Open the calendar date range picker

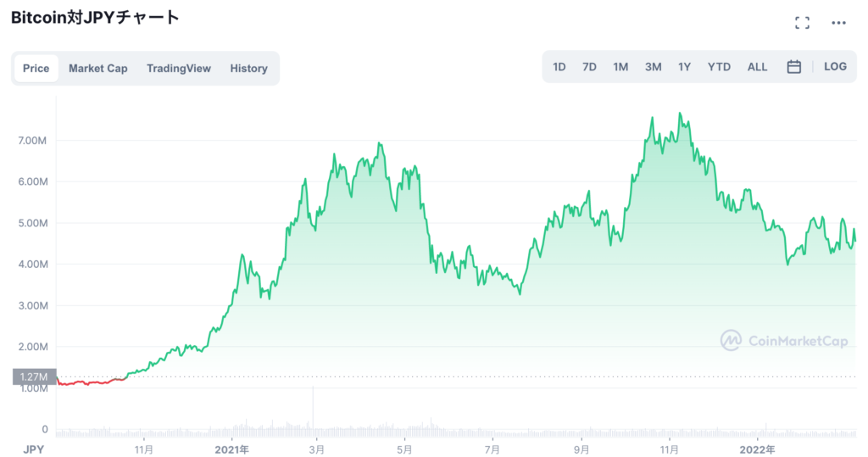click(x=794, y=67)
